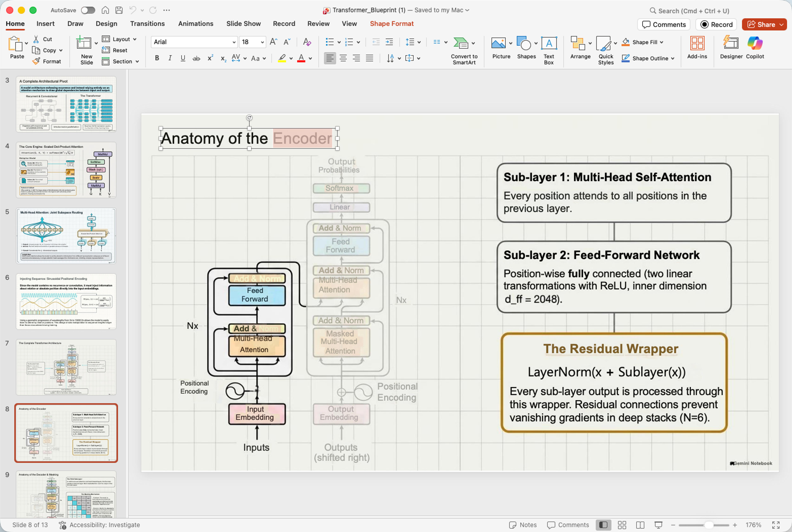
Task: Decrease the list indent level
Action: [x=376, y=42]
